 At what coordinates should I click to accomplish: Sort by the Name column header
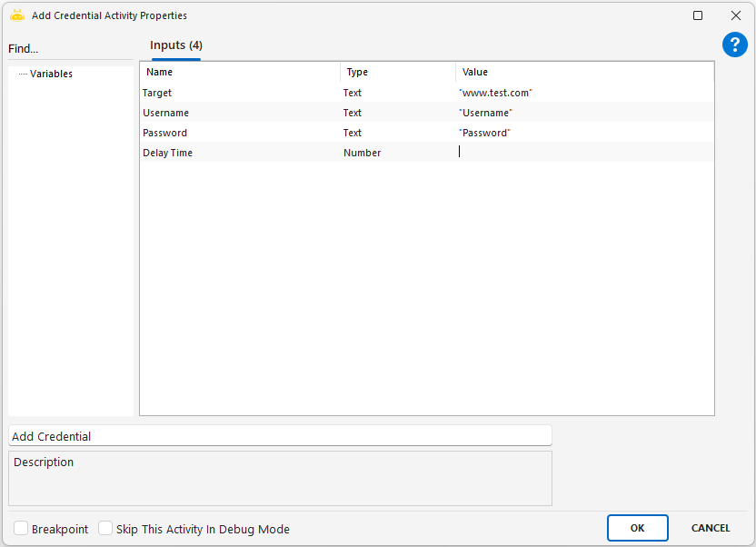point(240,72)
